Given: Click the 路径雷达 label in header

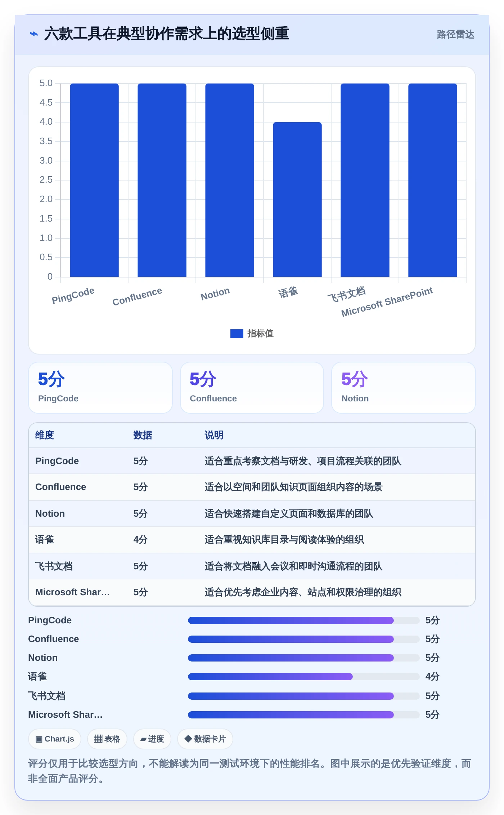Looking at the screenshot, I should pos(455,34).
